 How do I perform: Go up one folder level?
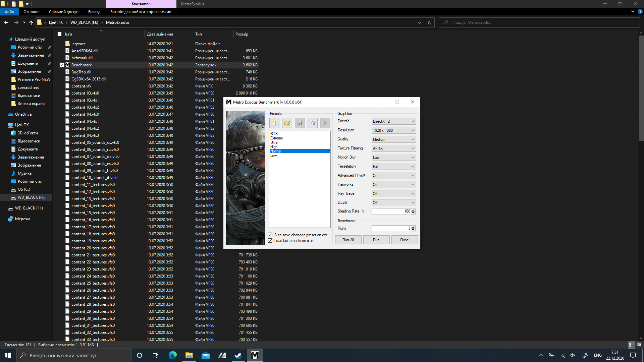point(31,22)
